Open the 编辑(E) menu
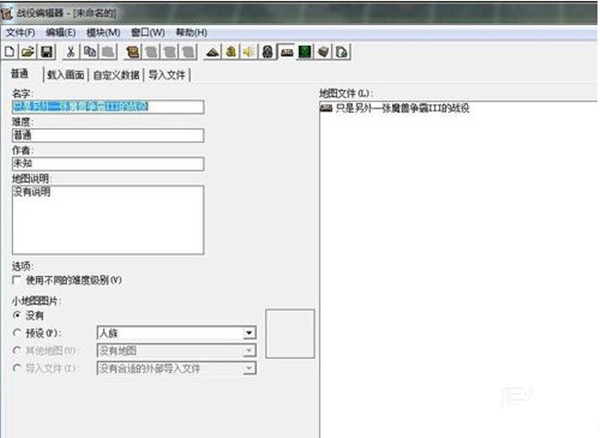600x438 pixels. click(60, 33)
